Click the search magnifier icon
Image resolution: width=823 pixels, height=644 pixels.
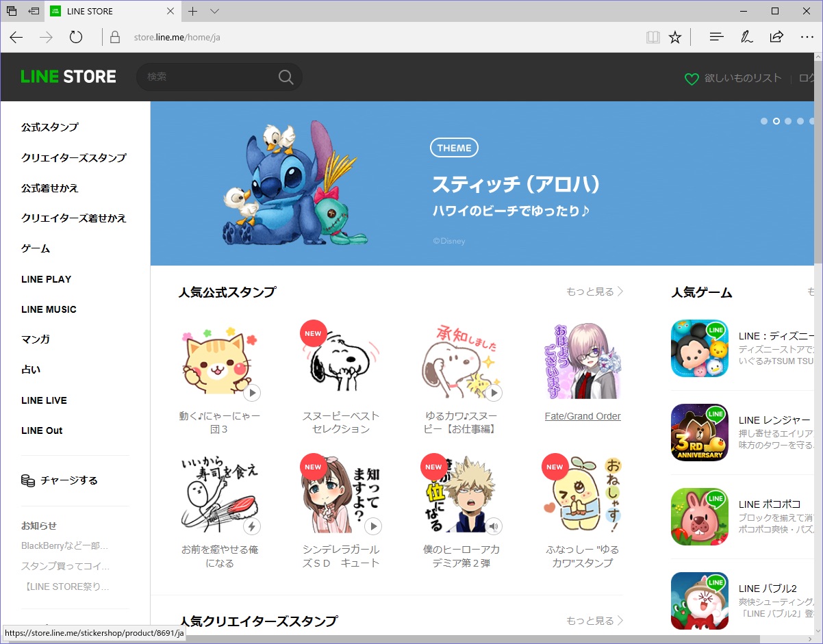[x=286, y=77]
